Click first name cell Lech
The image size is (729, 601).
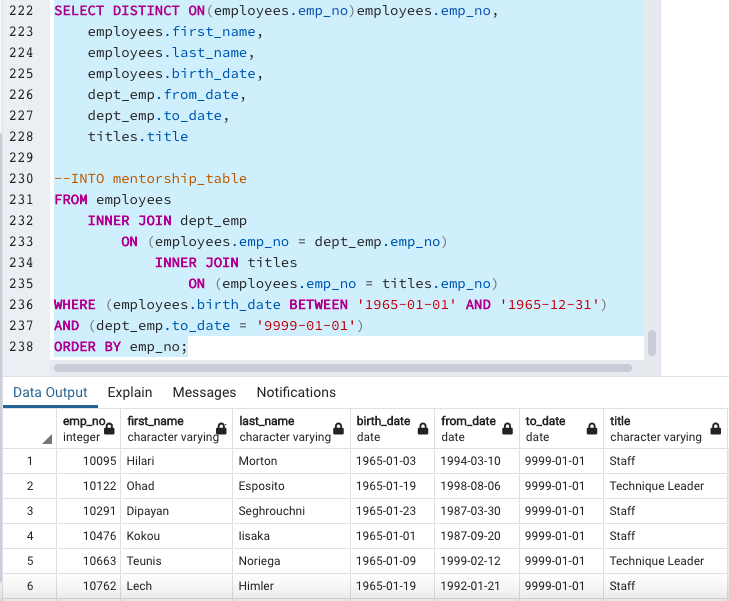tap(176, 586)
